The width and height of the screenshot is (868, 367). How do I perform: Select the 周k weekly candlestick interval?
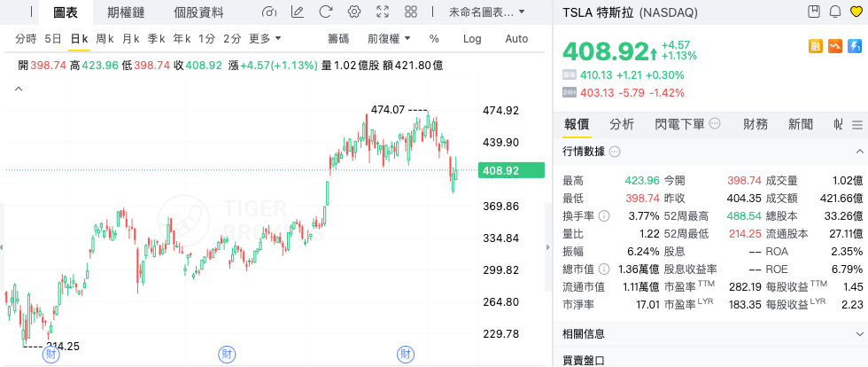(105, 39)
